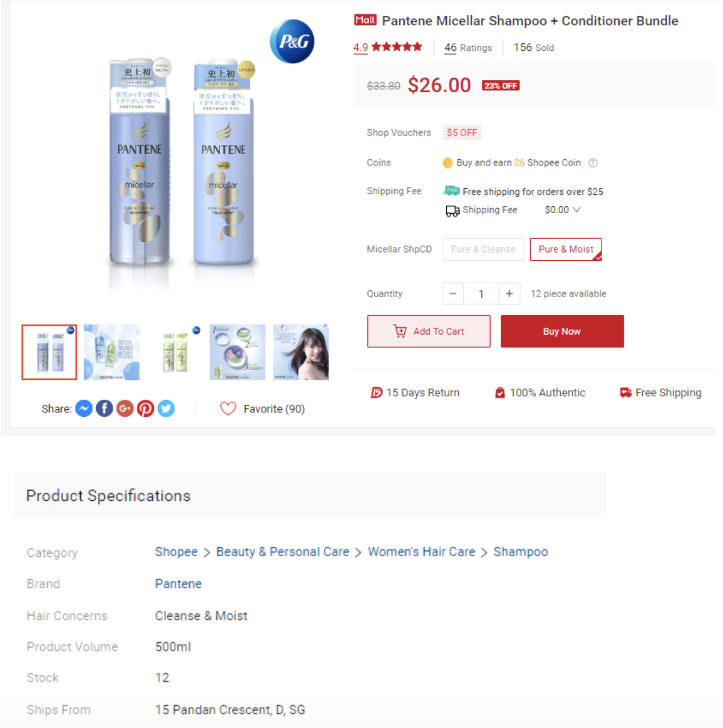This screenshot has height=728, width=723.
Task: Open the Pantene brand page
Action: click(178, 584)
